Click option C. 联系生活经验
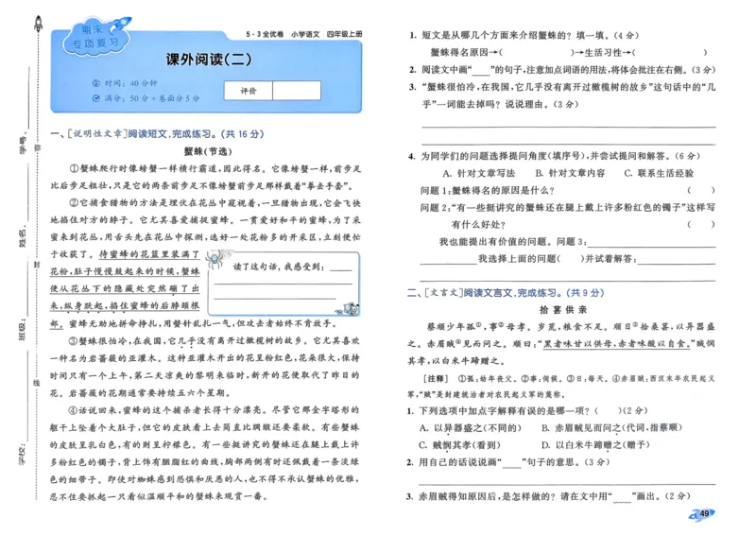This screenshot has height=535, width=756. click(659, 173)
